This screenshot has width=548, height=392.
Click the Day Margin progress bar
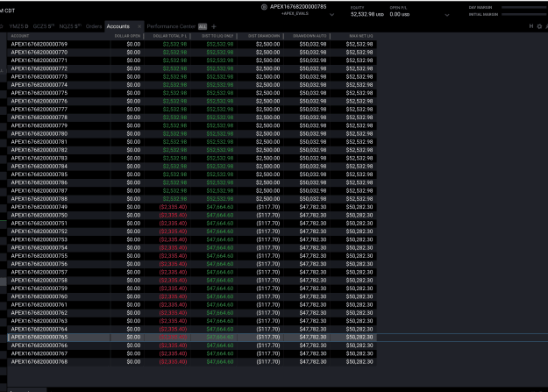click(524, 7)
